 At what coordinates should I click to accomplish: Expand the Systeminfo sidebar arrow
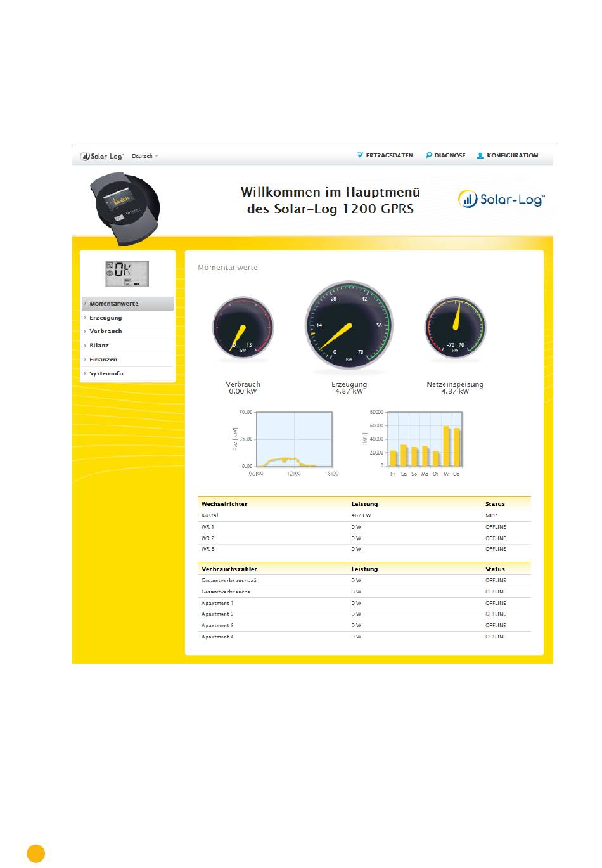[x=85, y=373]
